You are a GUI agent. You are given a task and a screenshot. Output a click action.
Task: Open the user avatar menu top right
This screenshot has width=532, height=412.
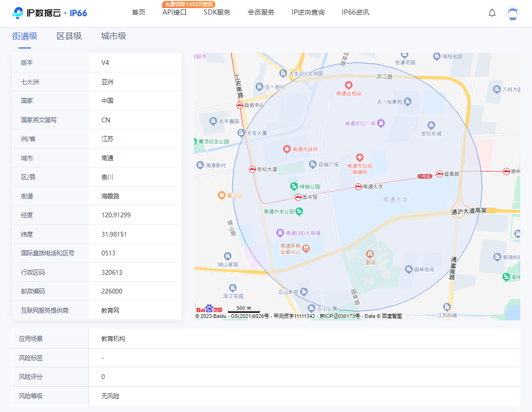tap(512, 13)
